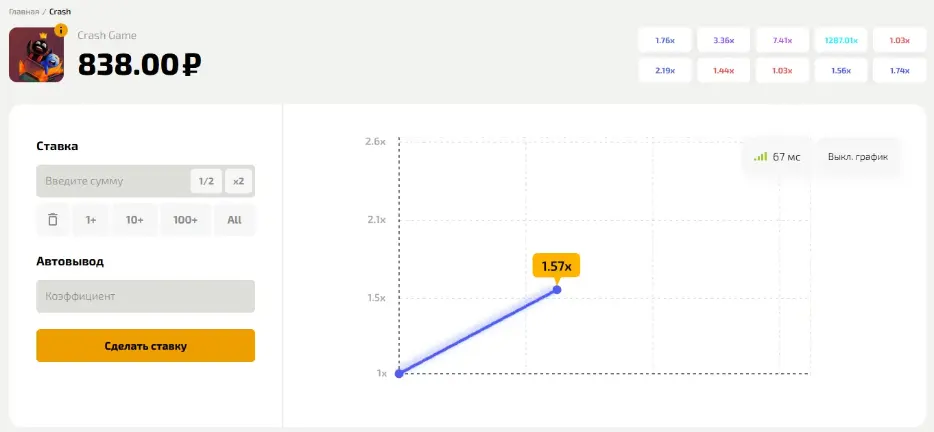Focus the Введите сумму bet input
Screen dimensions: 934x432
[113, 181]
